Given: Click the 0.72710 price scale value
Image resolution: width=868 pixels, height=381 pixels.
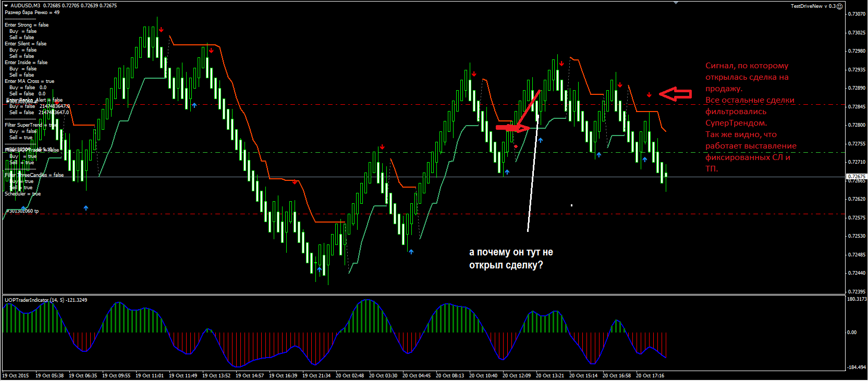Looking at the screenshot, I should coord(857,162).
